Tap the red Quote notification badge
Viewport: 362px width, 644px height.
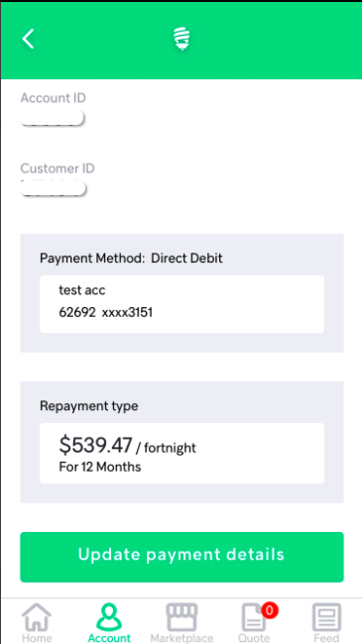click(x=270, y=610)
